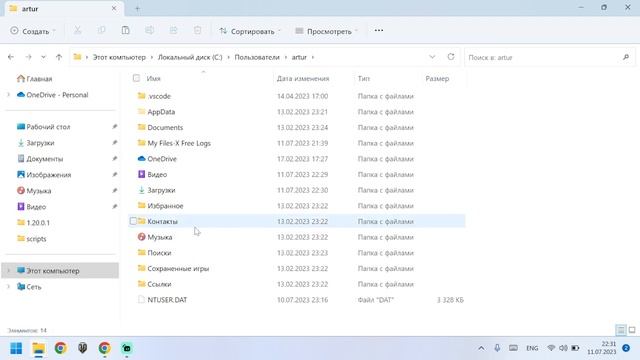Refresh the current folder view

[451, 57]
